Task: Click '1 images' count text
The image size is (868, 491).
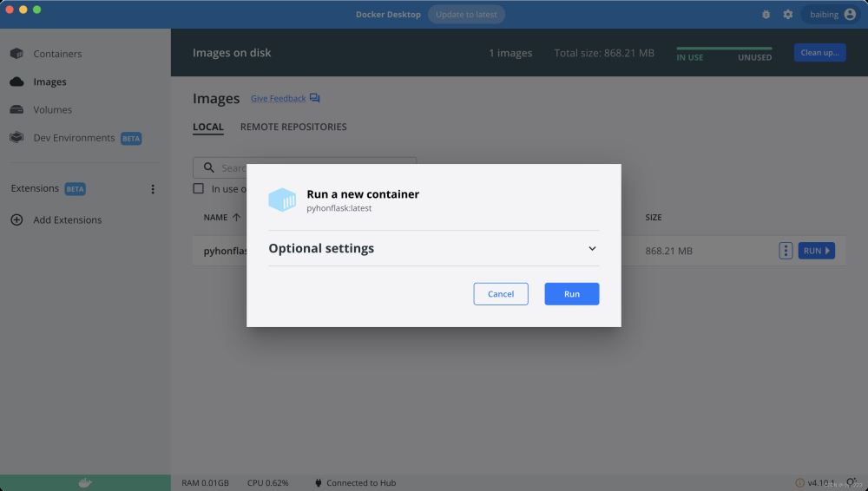Action: click(x=510, y=53)
